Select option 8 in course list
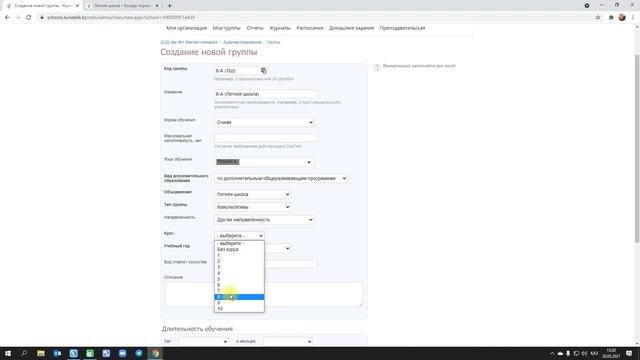 tap(239, 297)
